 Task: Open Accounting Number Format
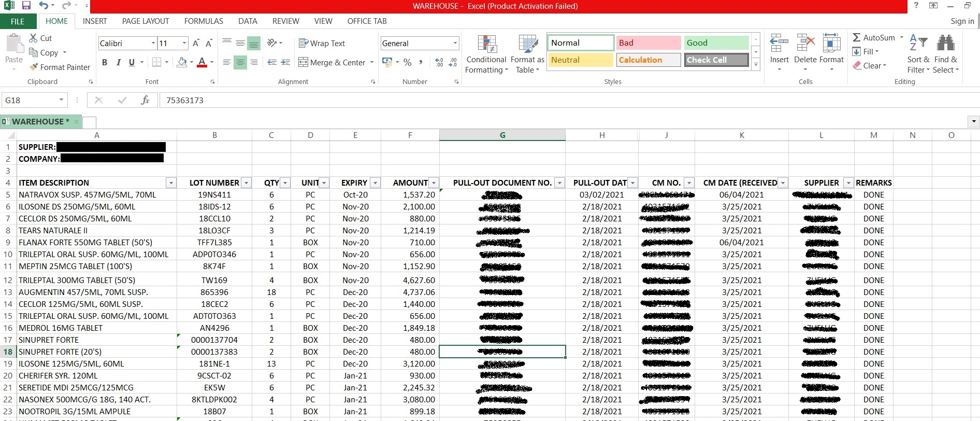[x=387, y=62]
